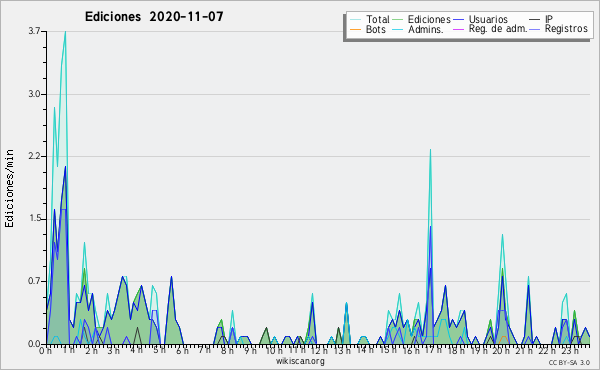
Task: Click the 2.2 y-axis value
Action: coord(34,156)
